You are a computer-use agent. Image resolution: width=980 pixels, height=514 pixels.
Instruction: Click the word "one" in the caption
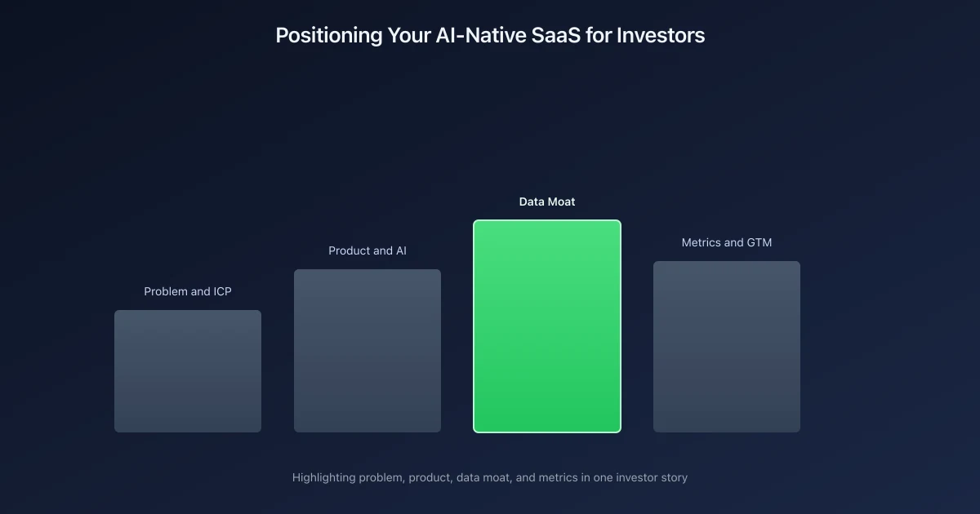click(x=604, y=477)
